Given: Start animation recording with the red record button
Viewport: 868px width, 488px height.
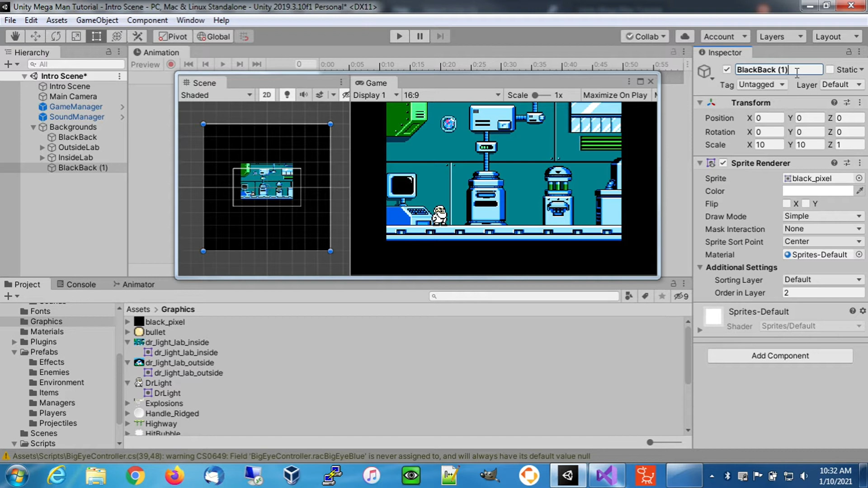Looking at the screenshot, I should 170,64.
